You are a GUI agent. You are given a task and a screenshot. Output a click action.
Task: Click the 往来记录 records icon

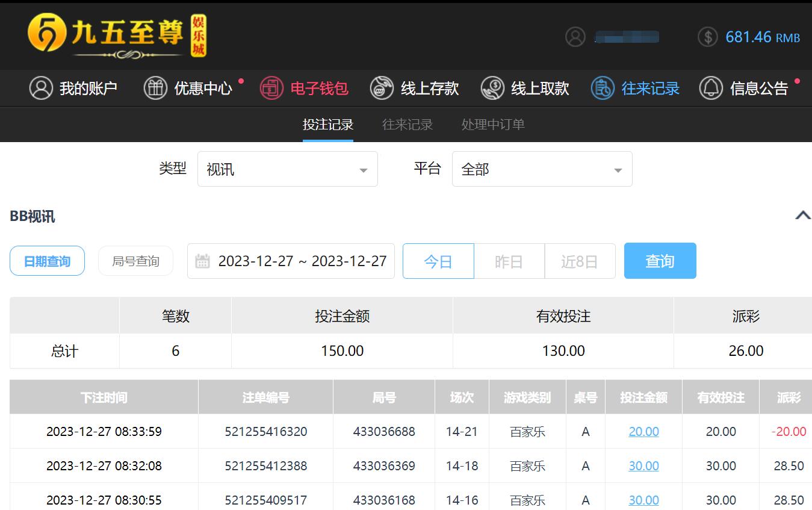pyautogui.click(x=603, y=88)
